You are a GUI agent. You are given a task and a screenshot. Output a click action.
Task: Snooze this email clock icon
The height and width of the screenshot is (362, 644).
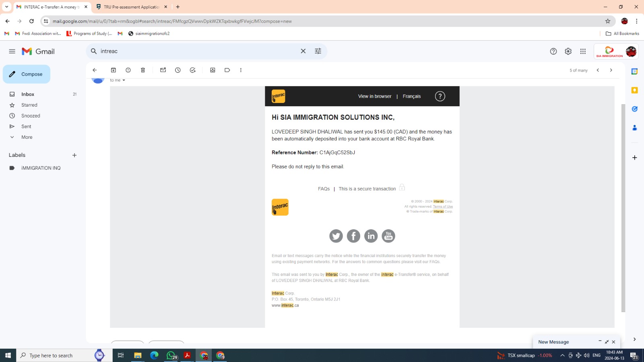[178, 70]
